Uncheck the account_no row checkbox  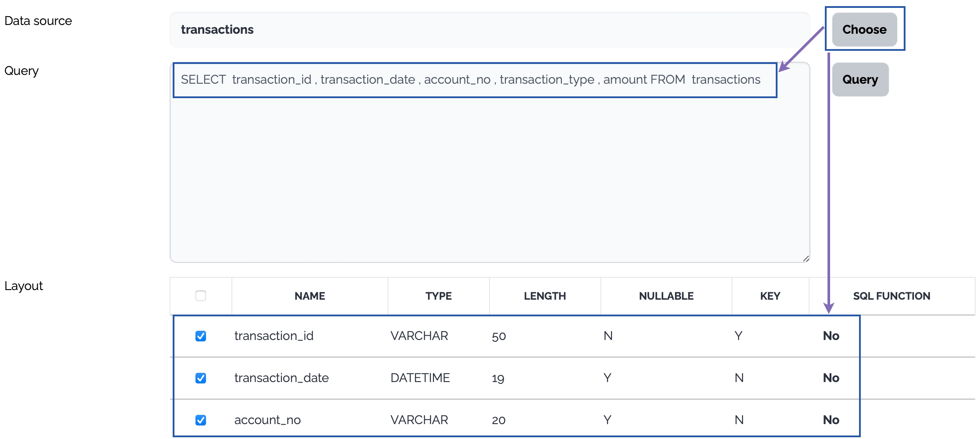pyautogui.click(x=201, y=420)
